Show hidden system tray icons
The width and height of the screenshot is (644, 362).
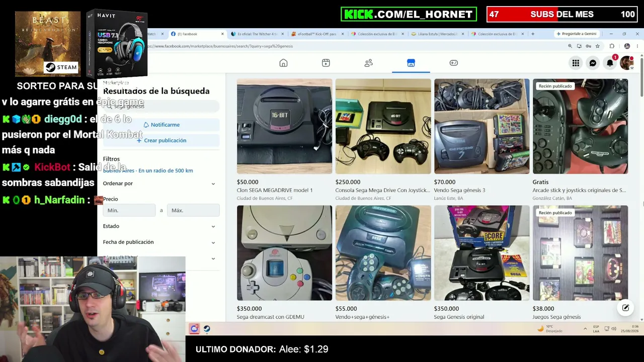tap(585, 329)
